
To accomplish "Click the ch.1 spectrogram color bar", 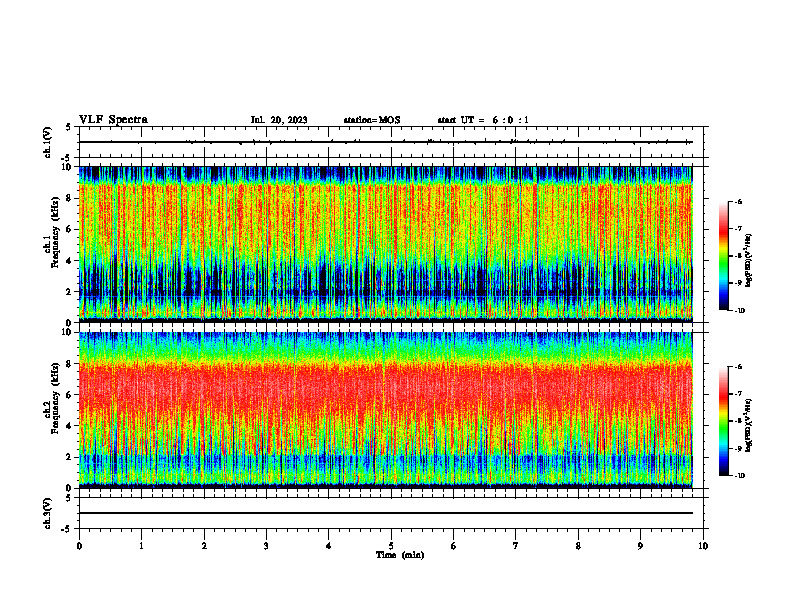I will [x=723, y=256].
